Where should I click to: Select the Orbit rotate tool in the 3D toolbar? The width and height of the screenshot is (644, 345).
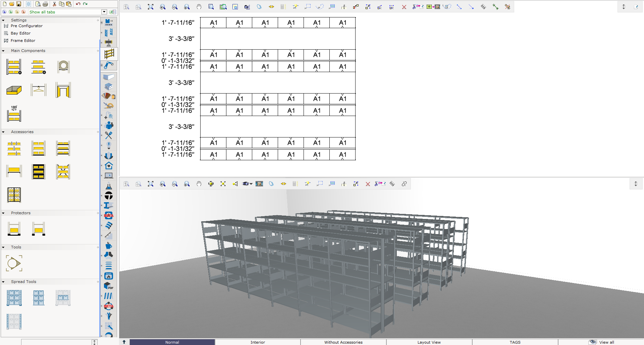click(x=211, y=184)
